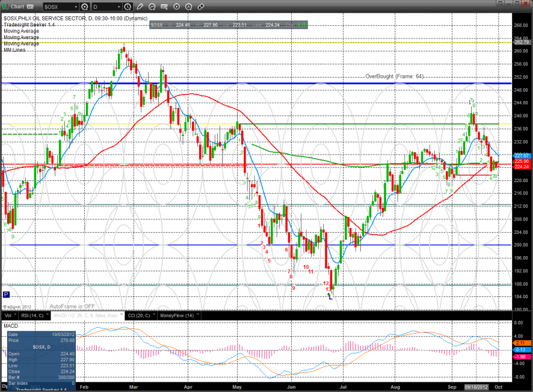Viewport: 533px width, 392px height.
Task: Open the chart studies icon
Action: click(x=152, y=7)
